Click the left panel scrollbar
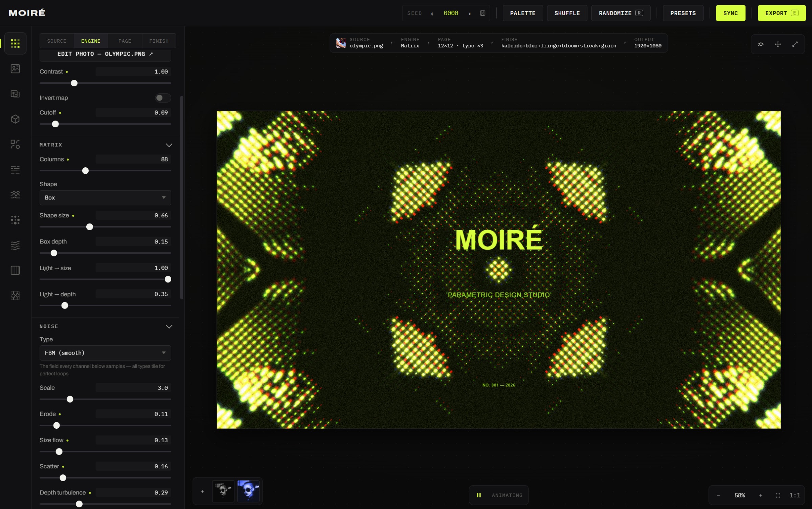The height and width of the screenshot is (509, 812). [x=182, y=198]
